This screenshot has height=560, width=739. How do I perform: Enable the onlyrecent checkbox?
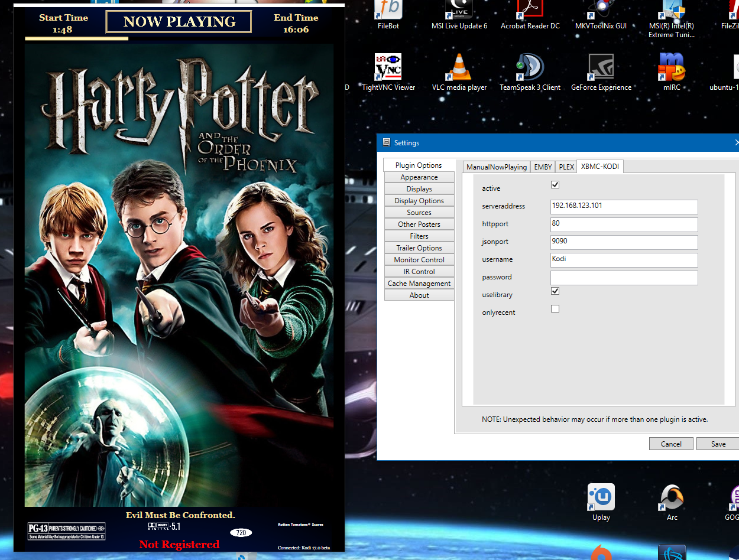point(555,309)
